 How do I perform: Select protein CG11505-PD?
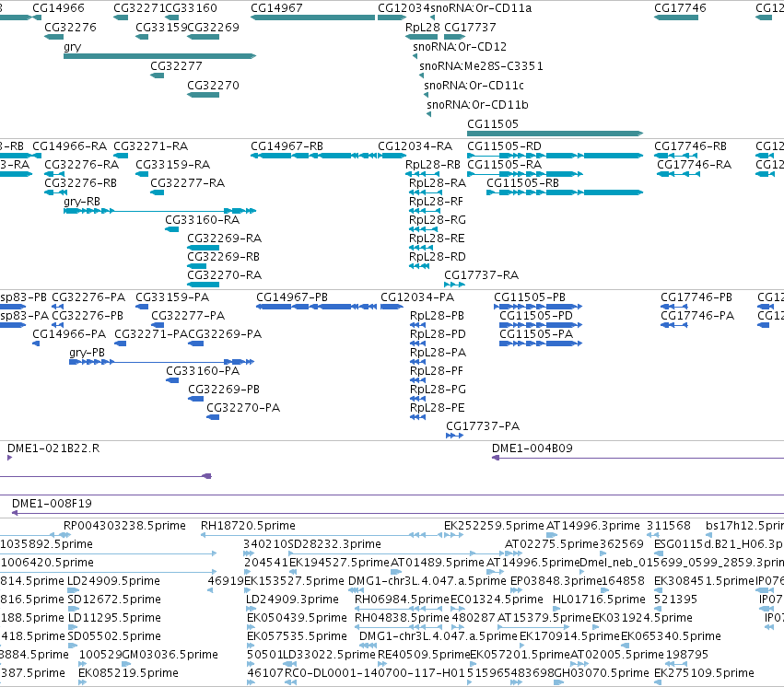pos(541,325)
